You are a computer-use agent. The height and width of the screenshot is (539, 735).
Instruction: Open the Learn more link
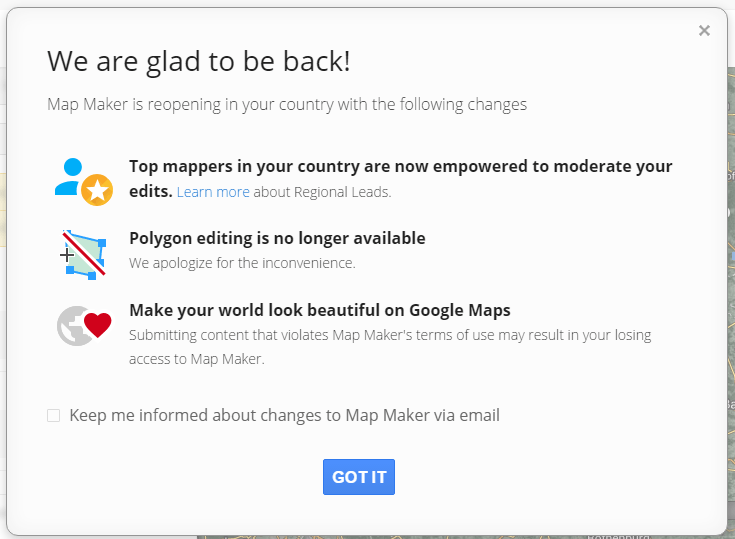click(x=213, y=192)
